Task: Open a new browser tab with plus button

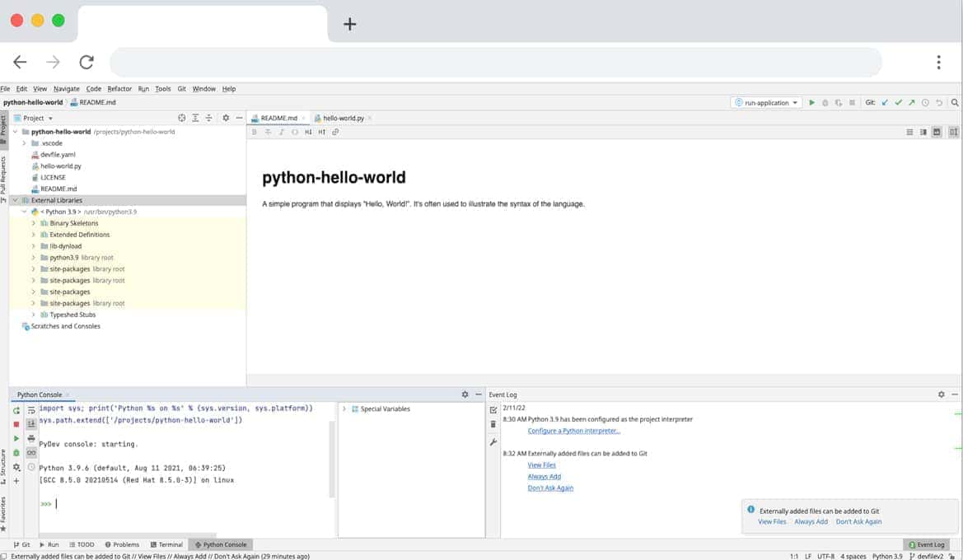Action: (x=349, y=24)
